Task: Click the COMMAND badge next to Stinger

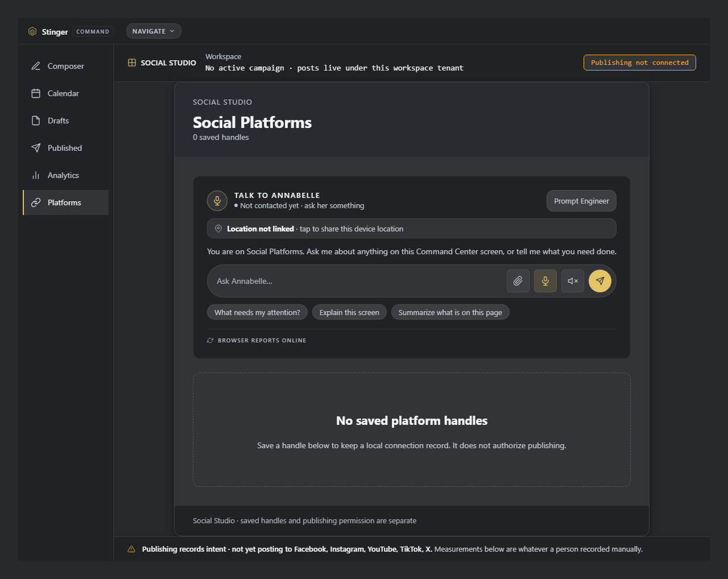Action: pyautogui.click(x=93, y=31)
